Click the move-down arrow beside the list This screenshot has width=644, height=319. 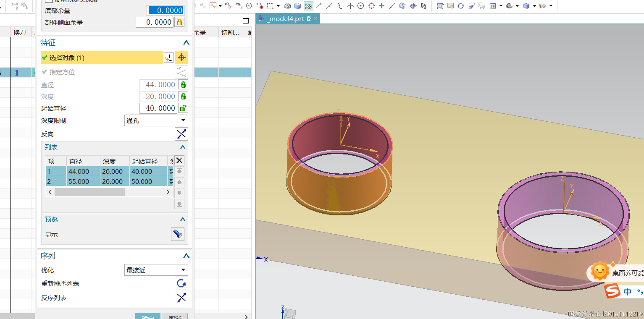(179, 193)
